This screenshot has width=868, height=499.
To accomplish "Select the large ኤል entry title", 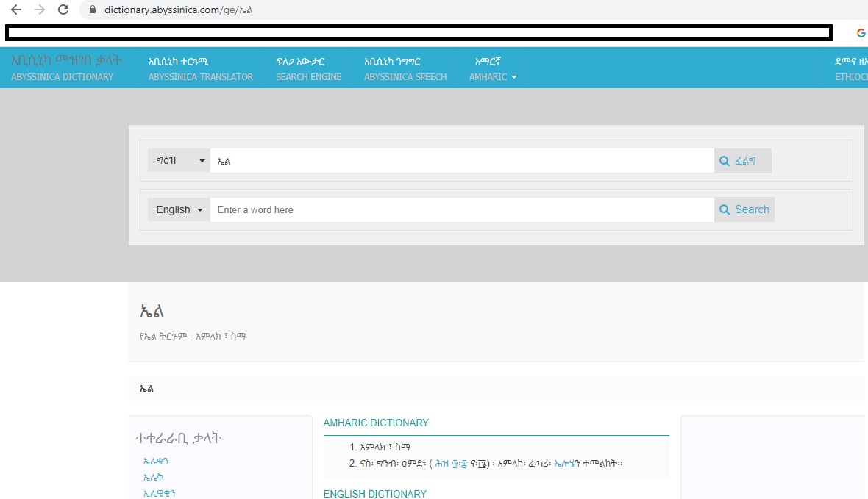I will pyautogui.click(x=152, y=312).
